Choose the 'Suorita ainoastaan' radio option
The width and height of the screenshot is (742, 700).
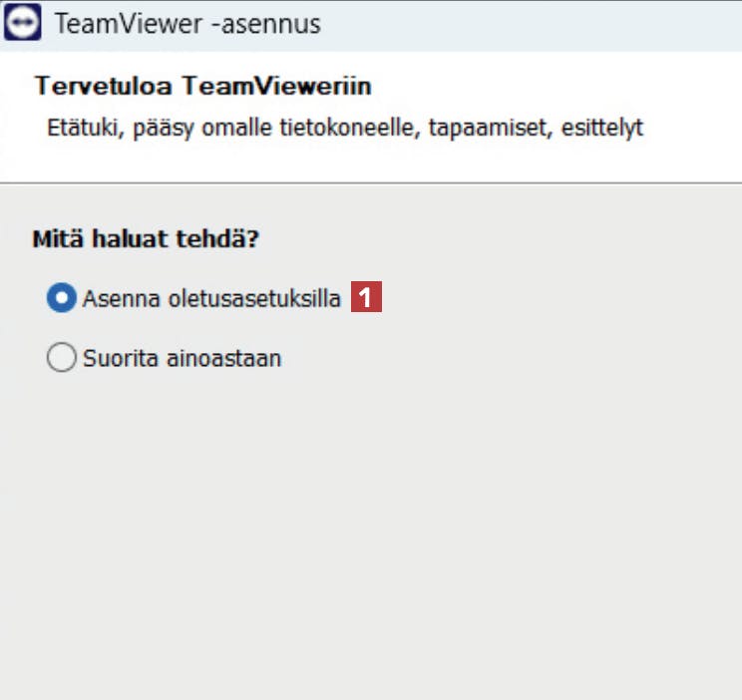[x=62, y=357]
